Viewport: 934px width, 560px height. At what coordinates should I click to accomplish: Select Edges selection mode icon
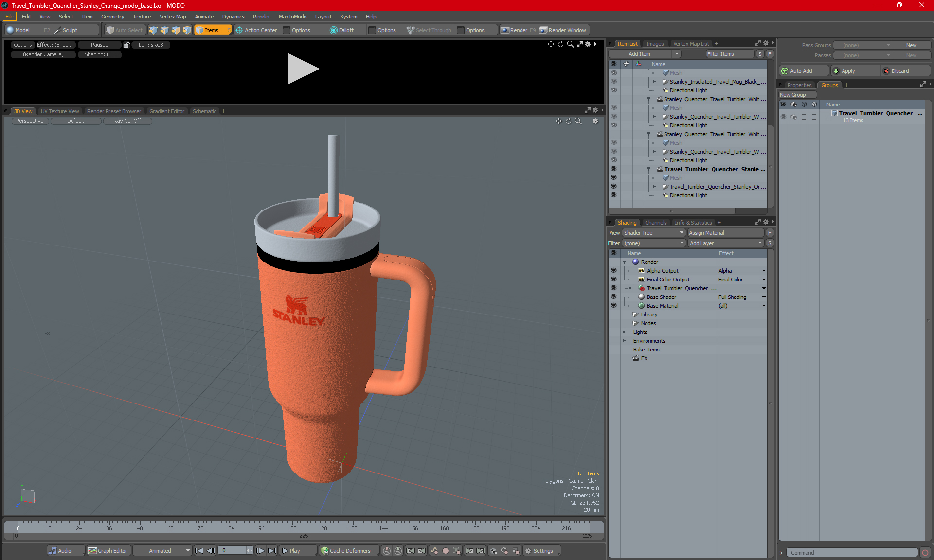(164, 30)
